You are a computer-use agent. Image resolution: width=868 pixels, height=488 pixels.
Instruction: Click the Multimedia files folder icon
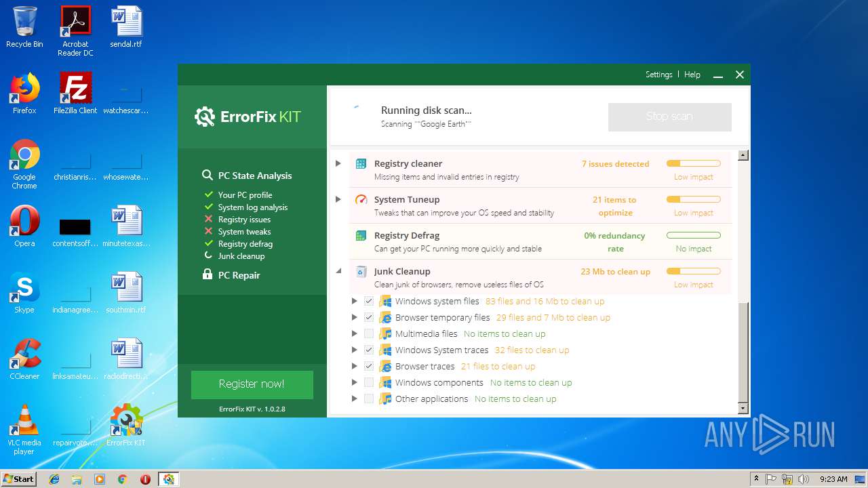(385, 333)
